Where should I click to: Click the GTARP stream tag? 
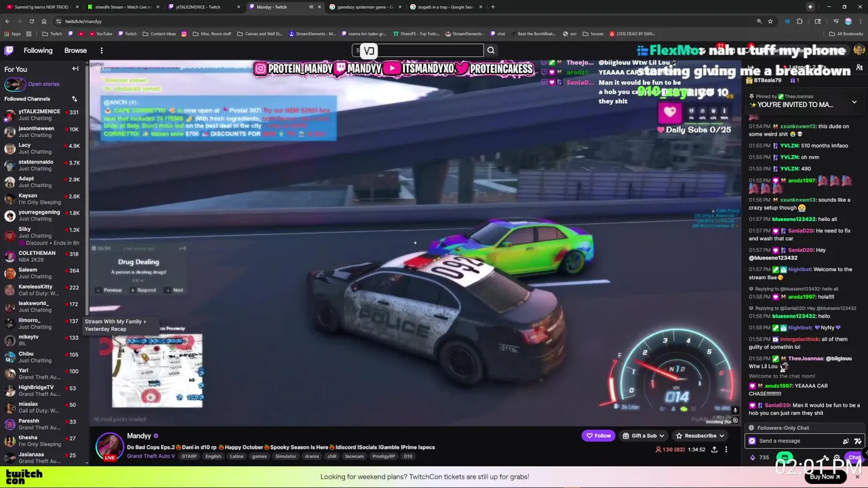coord(189,456)
